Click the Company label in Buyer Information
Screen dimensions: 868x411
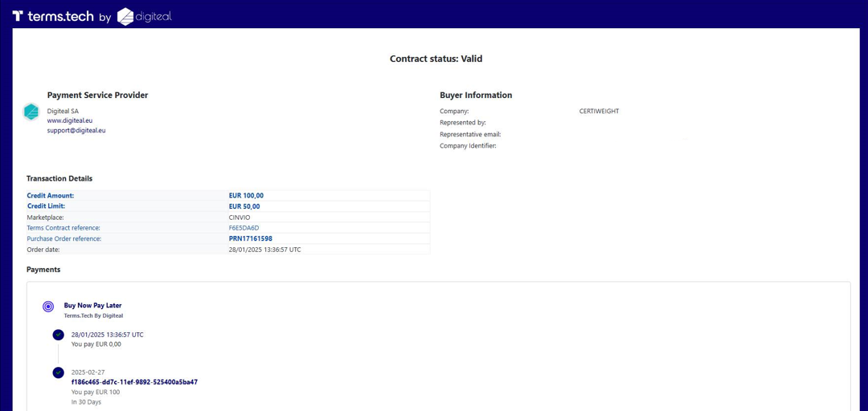(x=454, y=112)
